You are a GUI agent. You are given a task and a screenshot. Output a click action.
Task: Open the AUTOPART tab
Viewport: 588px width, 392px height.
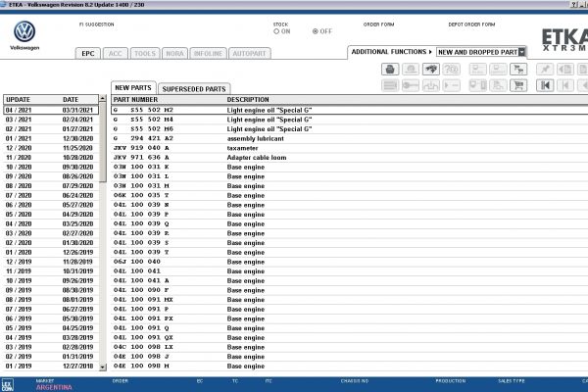click(x=249, y=53)
